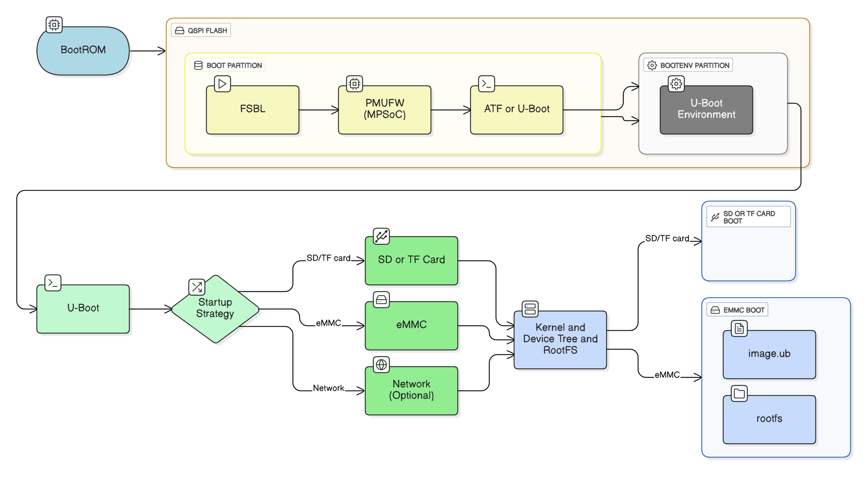The height and width of the screenshot is (484, 868).
Task: Click the folder icon on rootfs node
Action: pos(739,394)
